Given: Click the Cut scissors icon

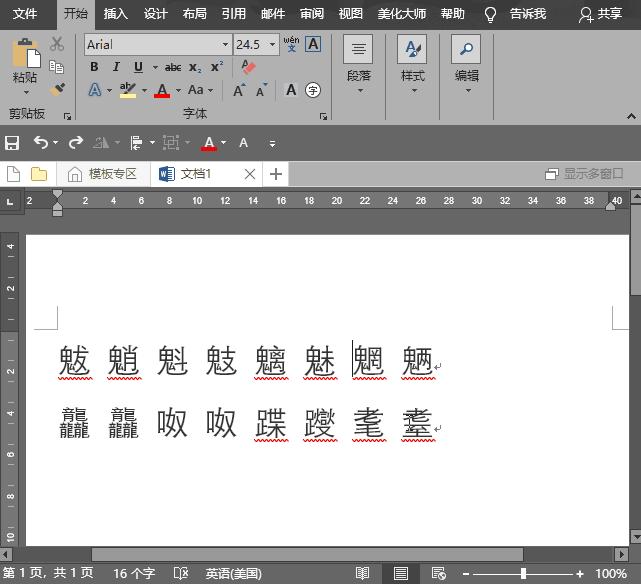Looking at the screenshot, I should [57, 44].
